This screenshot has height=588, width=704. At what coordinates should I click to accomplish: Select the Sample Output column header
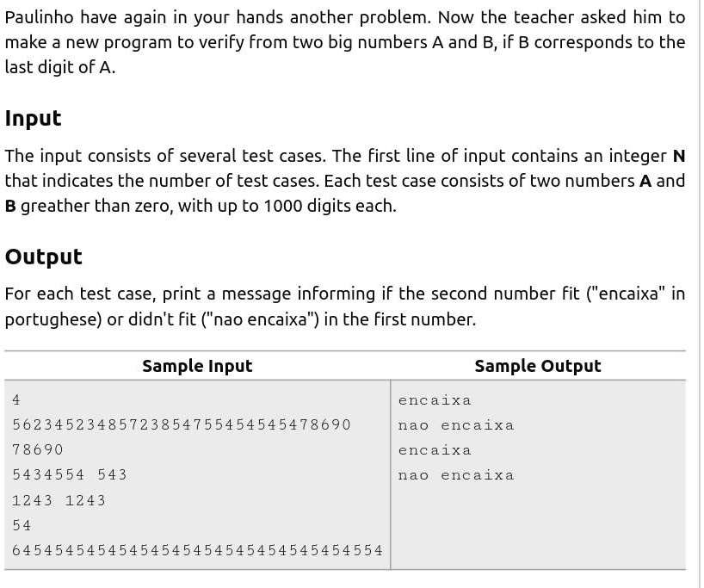click(537, 366)
